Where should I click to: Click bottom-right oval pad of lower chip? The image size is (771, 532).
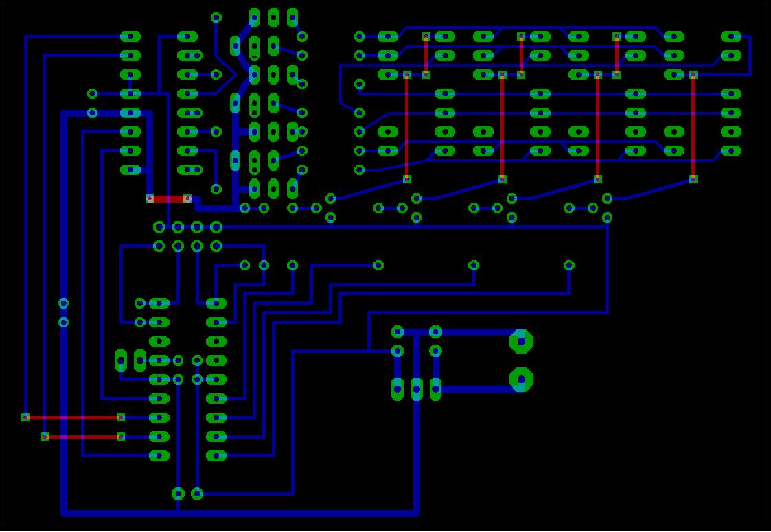[x=216, y=455]
